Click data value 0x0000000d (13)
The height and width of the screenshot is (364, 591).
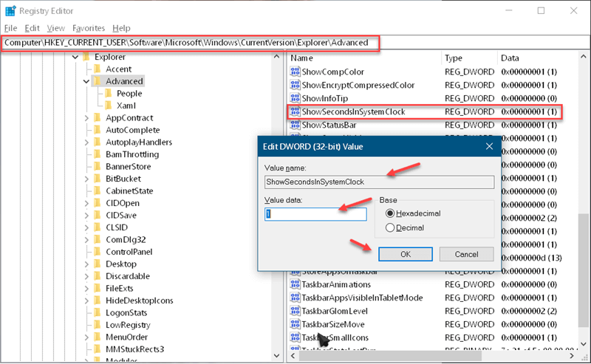click(x=531, y=258)
